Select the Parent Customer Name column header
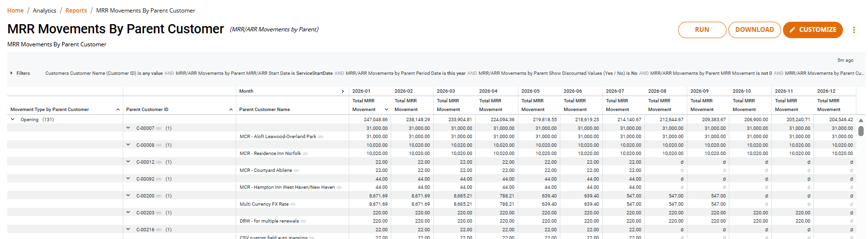Viewport: 868px width, 239px height. click(265, 110)
